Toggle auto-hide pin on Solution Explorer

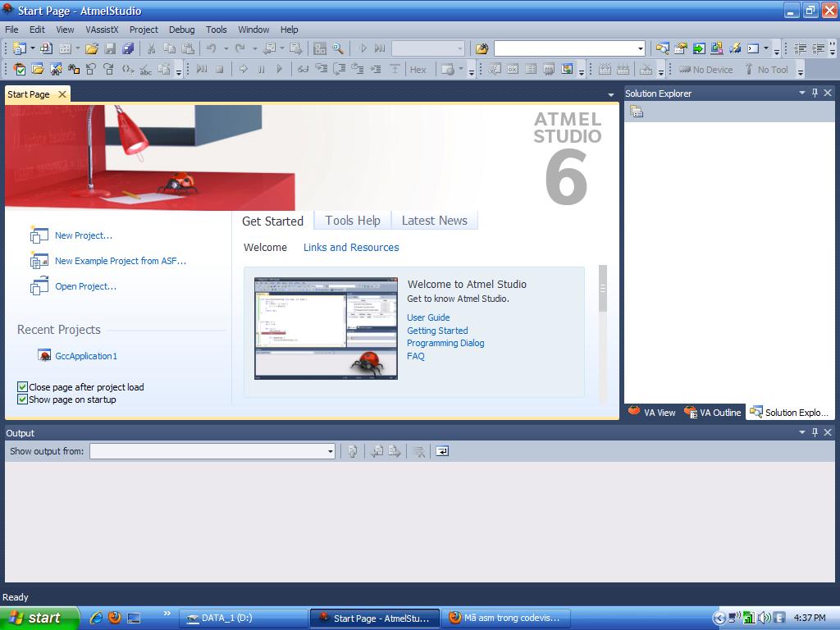[x=815, y=93]
